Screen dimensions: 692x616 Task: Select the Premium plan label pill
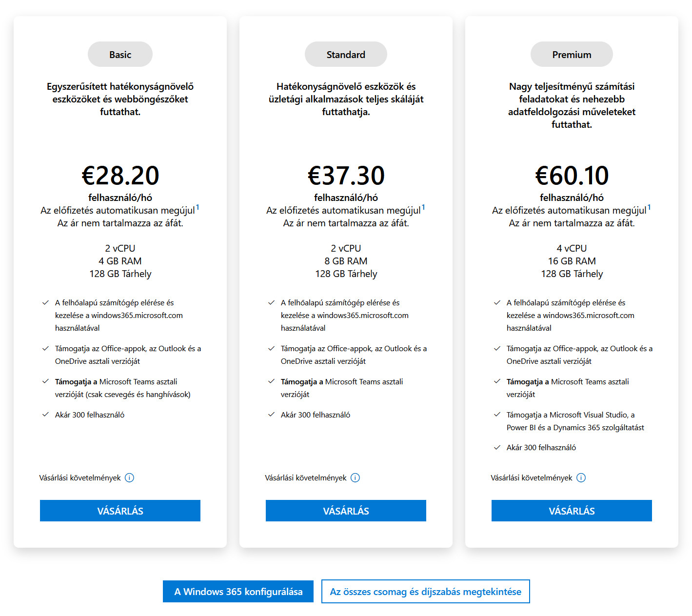(572, 54)
